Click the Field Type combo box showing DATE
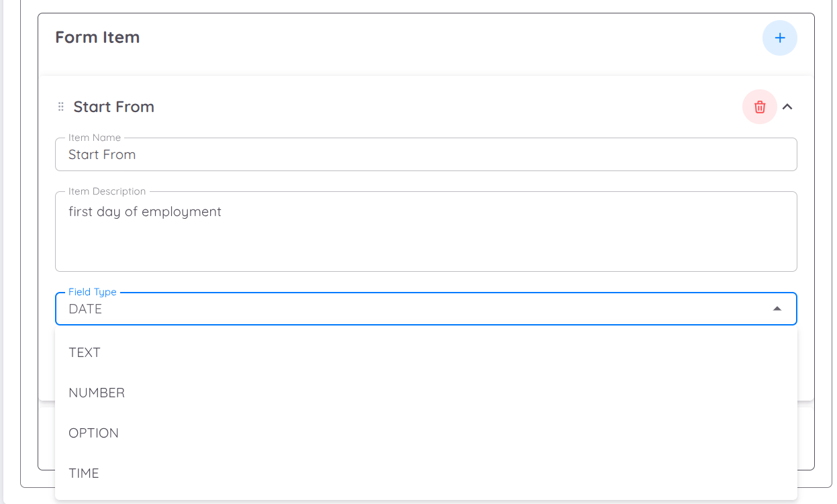Screen dimensions: 837x504 [x=416, y=309]
